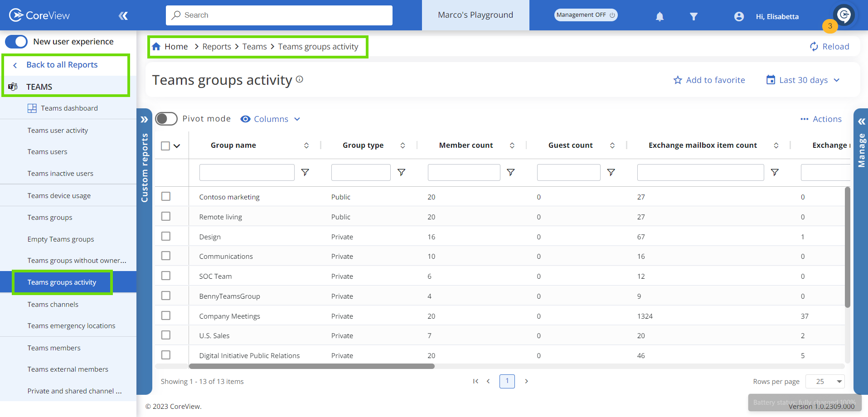This screenshot has width=868, height=417.
Task: Click the star Add to favorite
Action: [678, 80]
